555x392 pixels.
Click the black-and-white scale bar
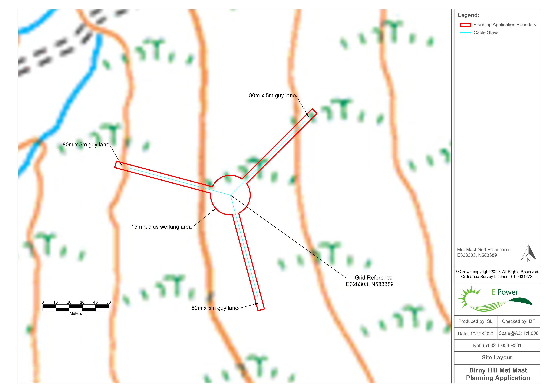(x=76, y=308)
